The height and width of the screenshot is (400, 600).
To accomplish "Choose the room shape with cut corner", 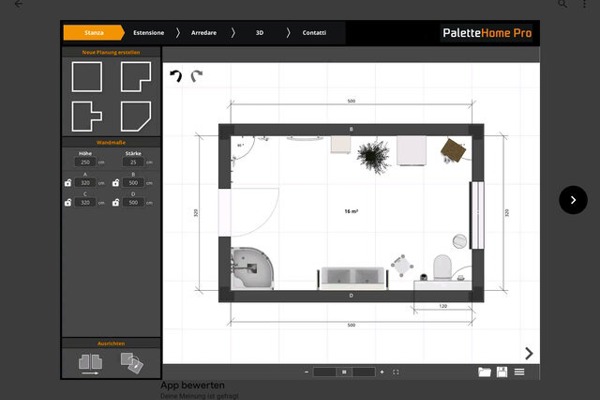I will (x=135, y=116).
